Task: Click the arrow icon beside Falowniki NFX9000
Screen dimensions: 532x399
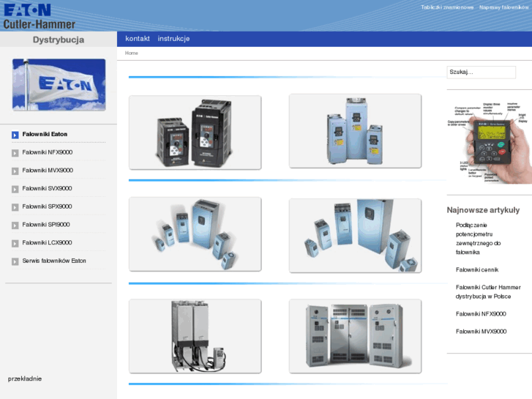Action: click(x=15, y=152)
